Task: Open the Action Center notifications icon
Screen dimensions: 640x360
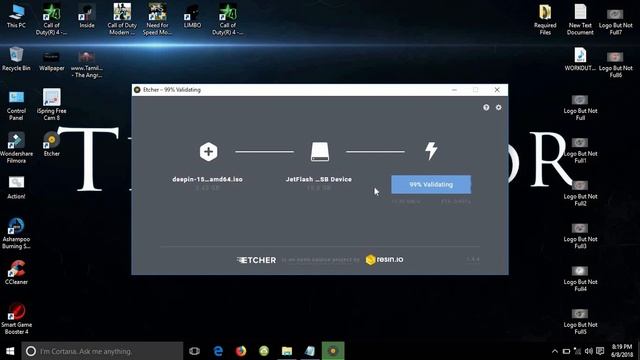Action: 600,351
